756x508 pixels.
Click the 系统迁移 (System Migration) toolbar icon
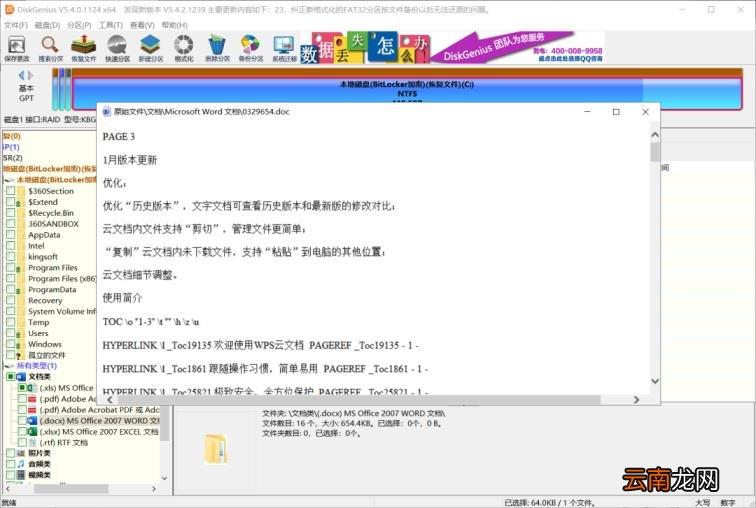[284, 49]
